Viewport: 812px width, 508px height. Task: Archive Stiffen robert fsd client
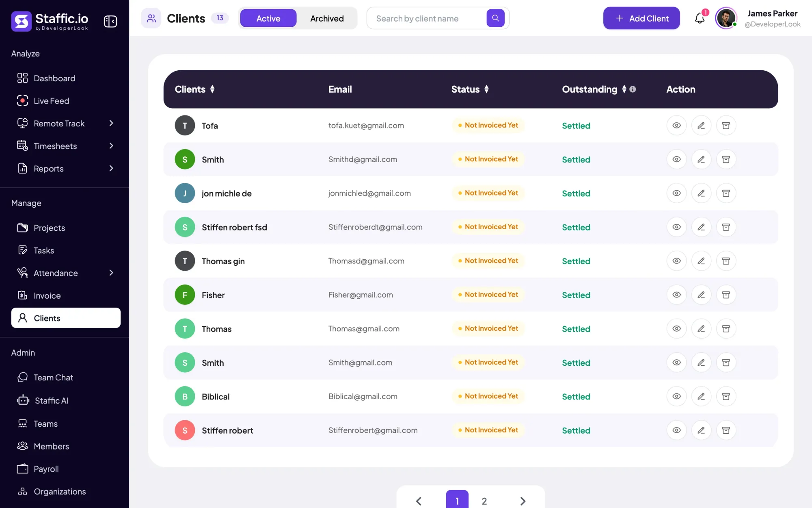tap(726, 227)
